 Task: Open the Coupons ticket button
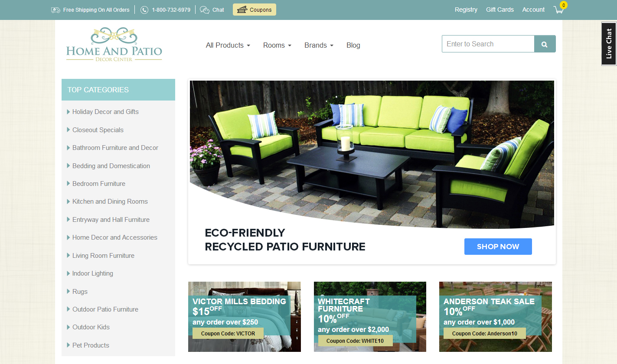point(255,10)
